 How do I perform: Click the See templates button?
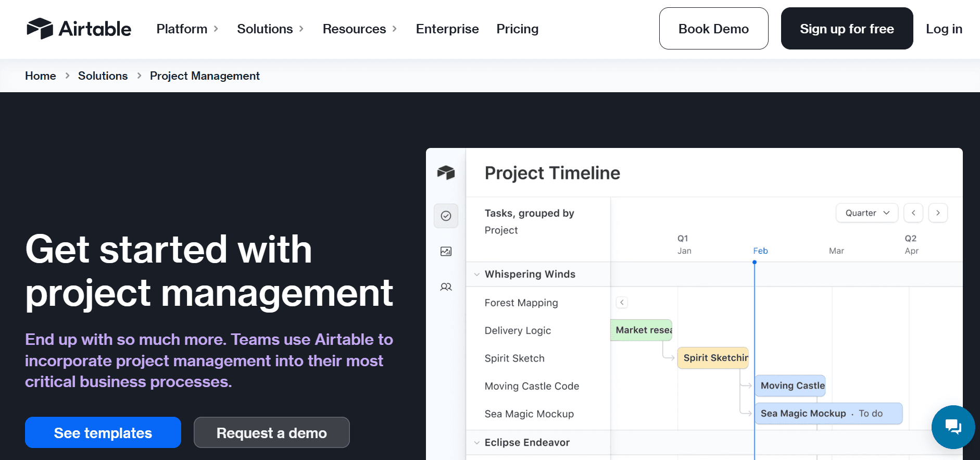pos(103,432)
